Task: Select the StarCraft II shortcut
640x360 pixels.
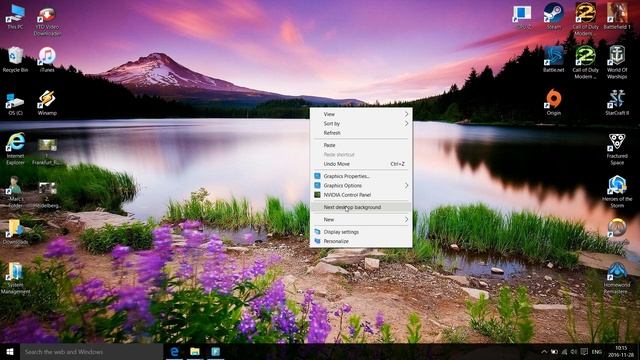Action: coord(617,103)
